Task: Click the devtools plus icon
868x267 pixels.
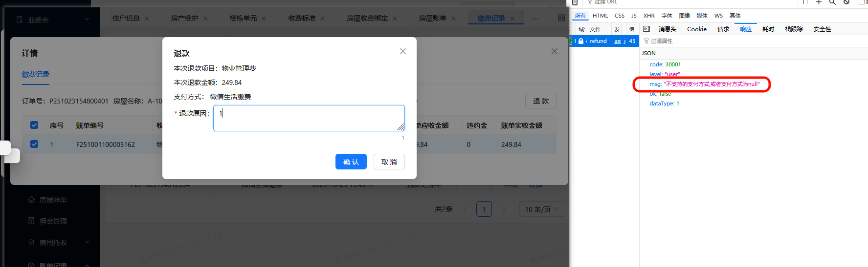Action: coord(819,2)
